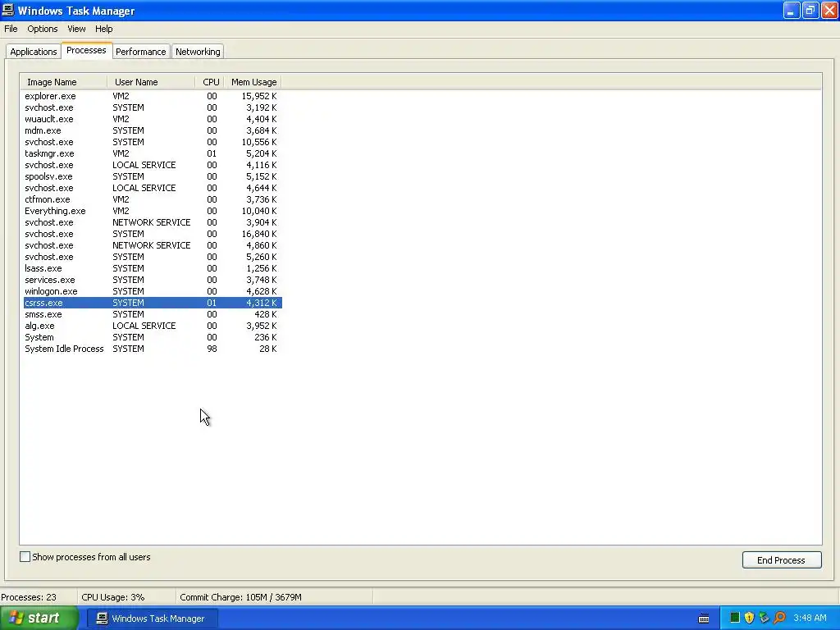Click the VM2 user name beside Everything.exe
This screenshot has height=630, width=840.
121,211
